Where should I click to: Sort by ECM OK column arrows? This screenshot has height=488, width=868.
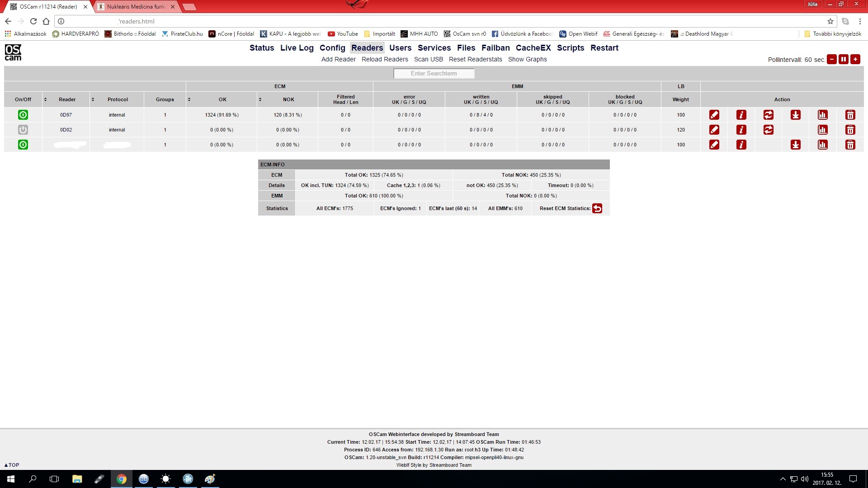[x=189, y=99]
